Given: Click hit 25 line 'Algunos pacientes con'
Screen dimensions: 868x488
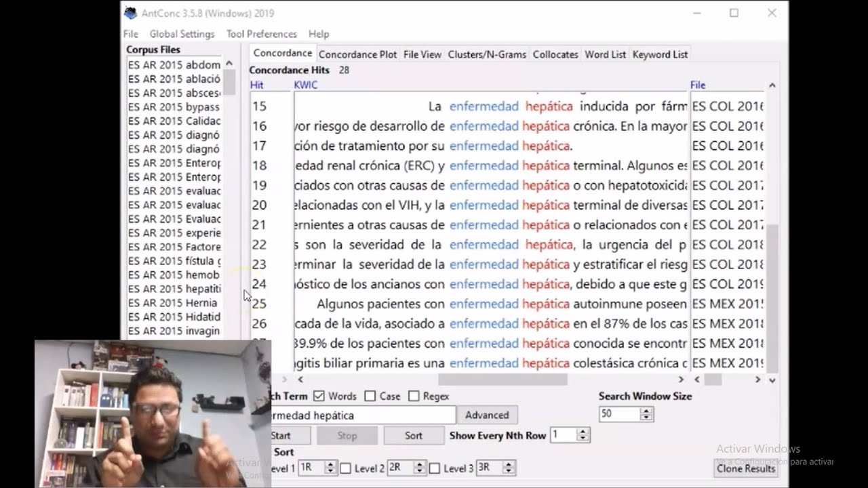Looking at the screenshot, I should (x=381, y=304).
